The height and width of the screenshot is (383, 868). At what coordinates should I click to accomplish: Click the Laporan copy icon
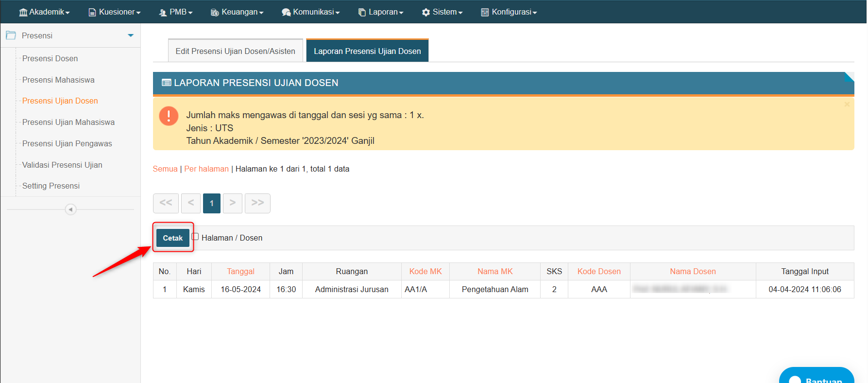click(362, 12)
